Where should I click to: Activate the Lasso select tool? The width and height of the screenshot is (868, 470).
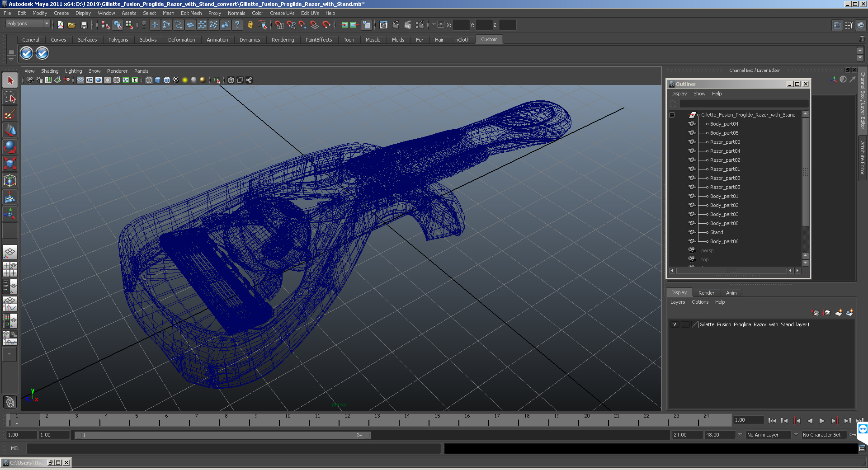10,97
